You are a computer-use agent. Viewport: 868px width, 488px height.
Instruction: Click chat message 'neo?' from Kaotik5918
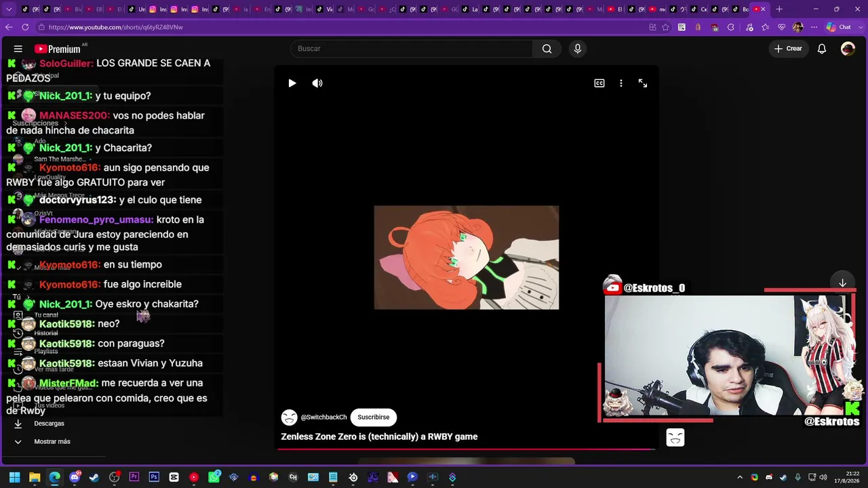point(108,324)
